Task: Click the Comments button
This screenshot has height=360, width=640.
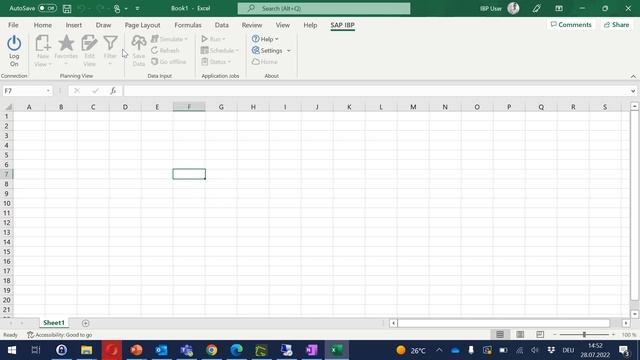Action: coord(571,25)
